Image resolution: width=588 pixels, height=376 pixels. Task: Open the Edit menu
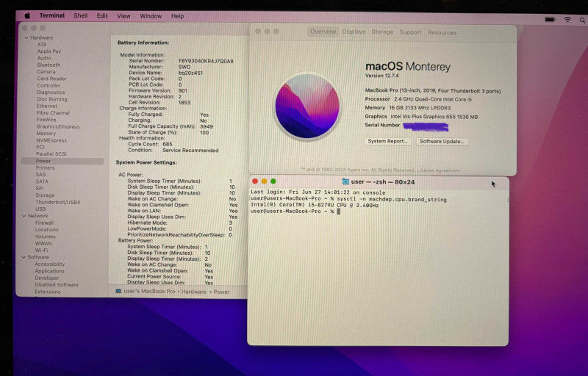[102, 15]
